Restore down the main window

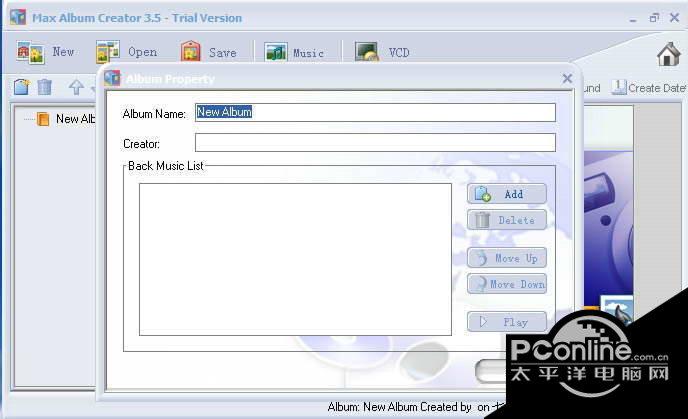pyautogui.click(x=654, y=18)
